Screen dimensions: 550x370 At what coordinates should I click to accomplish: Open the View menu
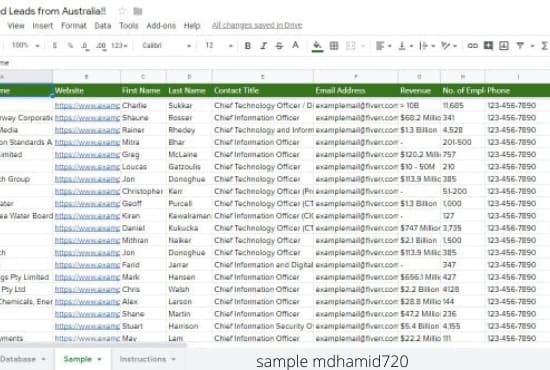(x=16, y=26)
